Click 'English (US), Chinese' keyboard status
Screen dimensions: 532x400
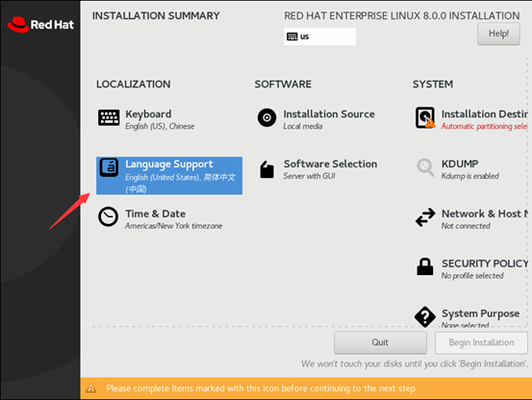(160, 126)
